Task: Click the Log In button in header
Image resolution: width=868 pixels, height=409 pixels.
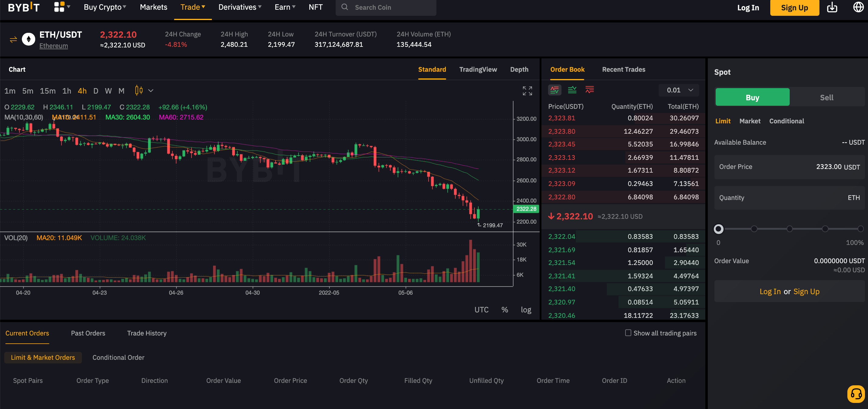Action: coord(748,7)
